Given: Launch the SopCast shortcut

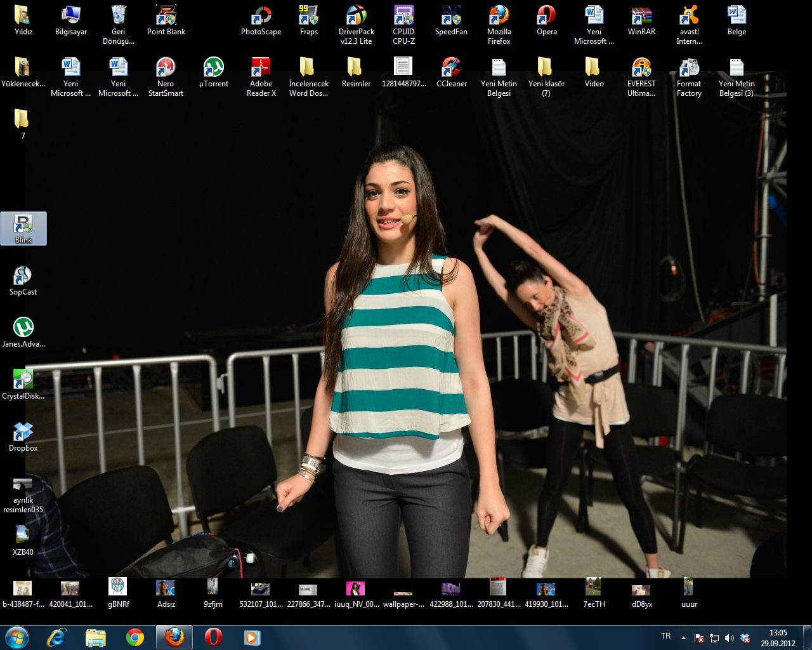Looking at the screenshot, I should [x=23, y=280].
